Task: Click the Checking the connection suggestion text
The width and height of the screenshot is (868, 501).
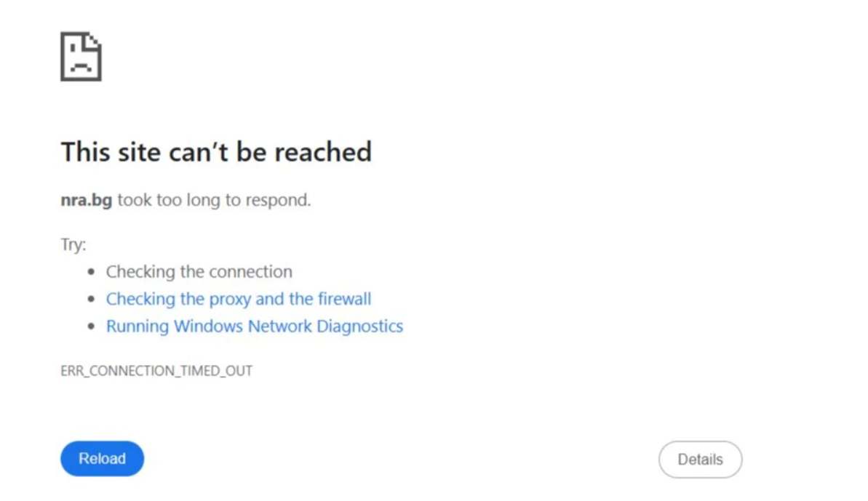Action: [x=199, y=271]
